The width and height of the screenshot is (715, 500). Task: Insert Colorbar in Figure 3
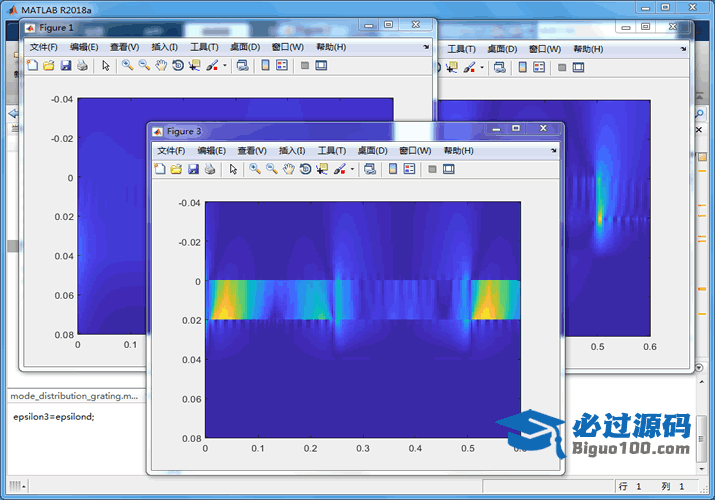click(x=393, y=169)
